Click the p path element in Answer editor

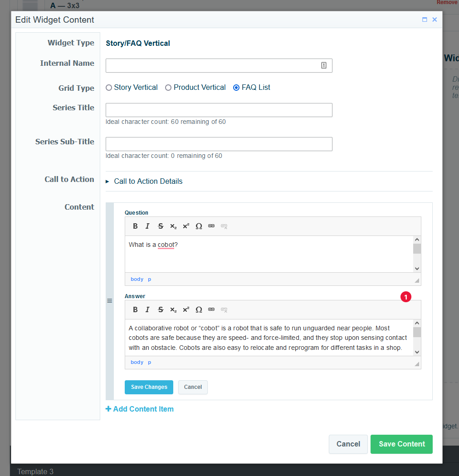pos(150,362)
